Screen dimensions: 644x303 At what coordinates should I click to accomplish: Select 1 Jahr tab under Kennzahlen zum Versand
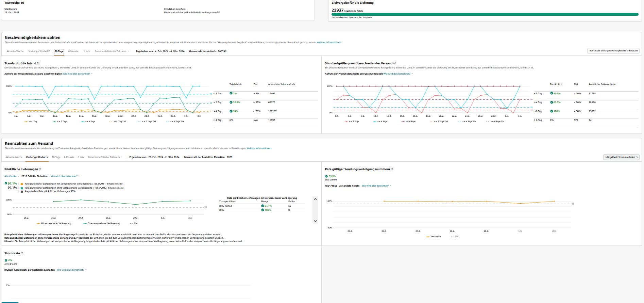[x=81, y=157]
